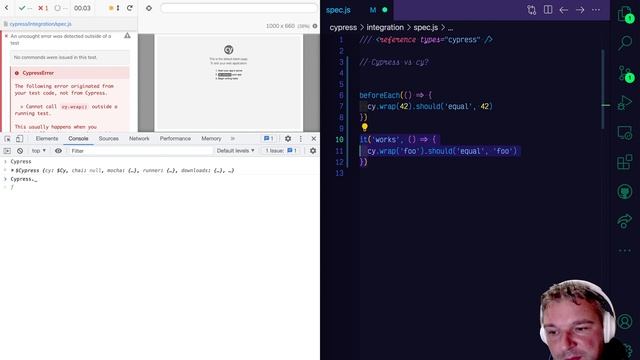Toggle auto-scrolling in the Cypress runner header
Viewport: 640px width, 360px height.
click(x=114, y=8)
